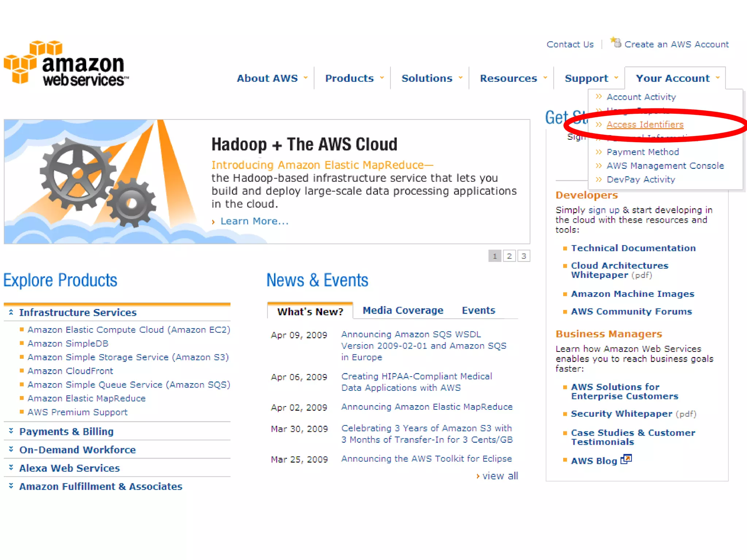Open Amazon Simple Queue Service (Amazon SQS)

coord(129,385)
